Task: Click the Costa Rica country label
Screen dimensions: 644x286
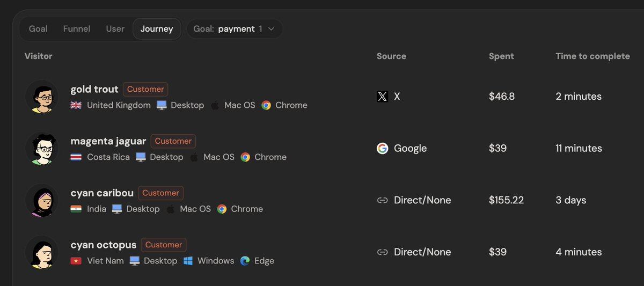Action: [x=108, y=157]
